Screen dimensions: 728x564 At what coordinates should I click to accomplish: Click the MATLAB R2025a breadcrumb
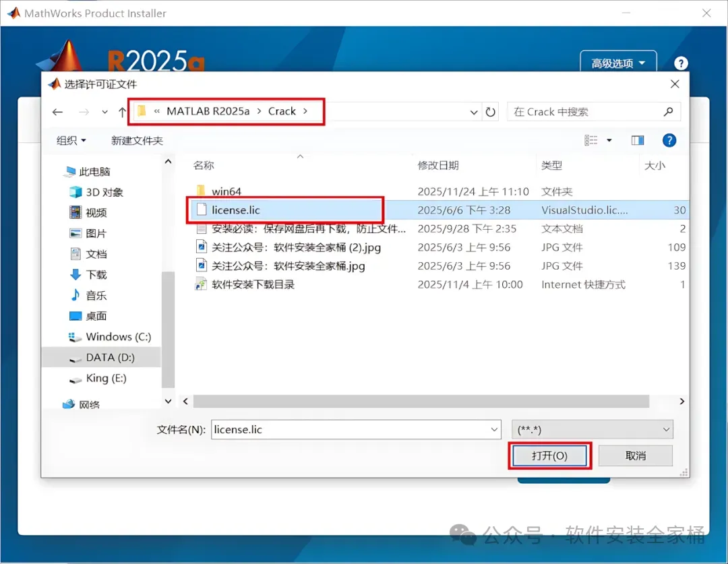point(208,111)
